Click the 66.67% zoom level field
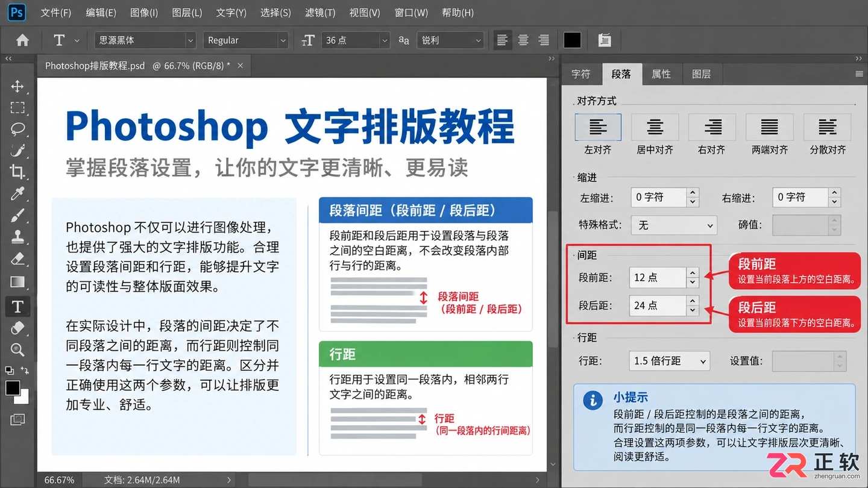 [60, 480]
